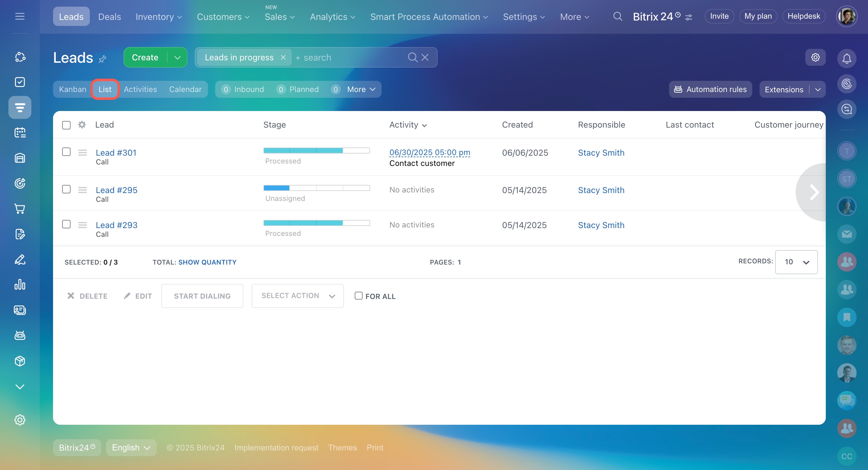This screenshot has height=470, width=868.
Task: Open tasks checkmark icon in left sidebar
Action: point(20,82)
